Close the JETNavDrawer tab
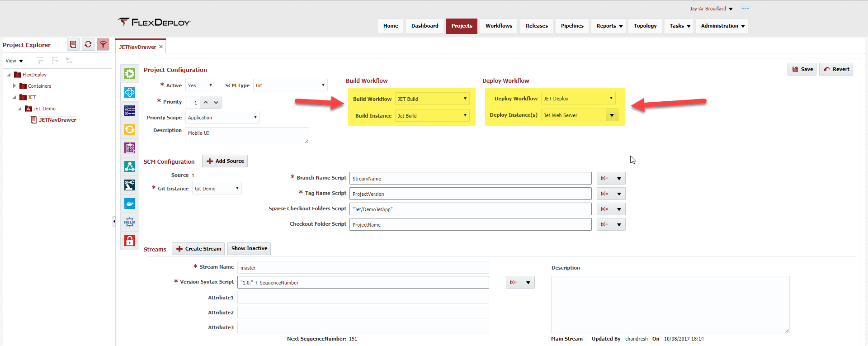The image size is (868, 346). coord(161,47)
